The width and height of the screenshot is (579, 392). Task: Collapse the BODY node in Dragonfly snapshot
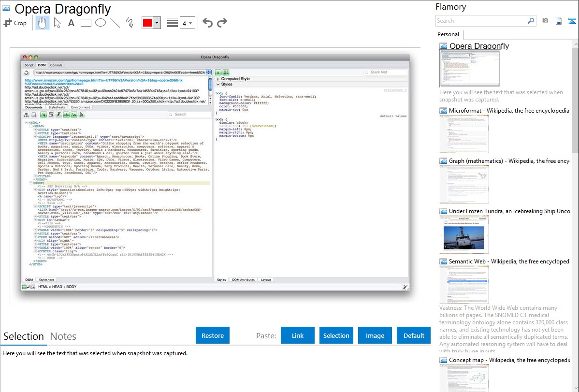[x=30, y=183]
